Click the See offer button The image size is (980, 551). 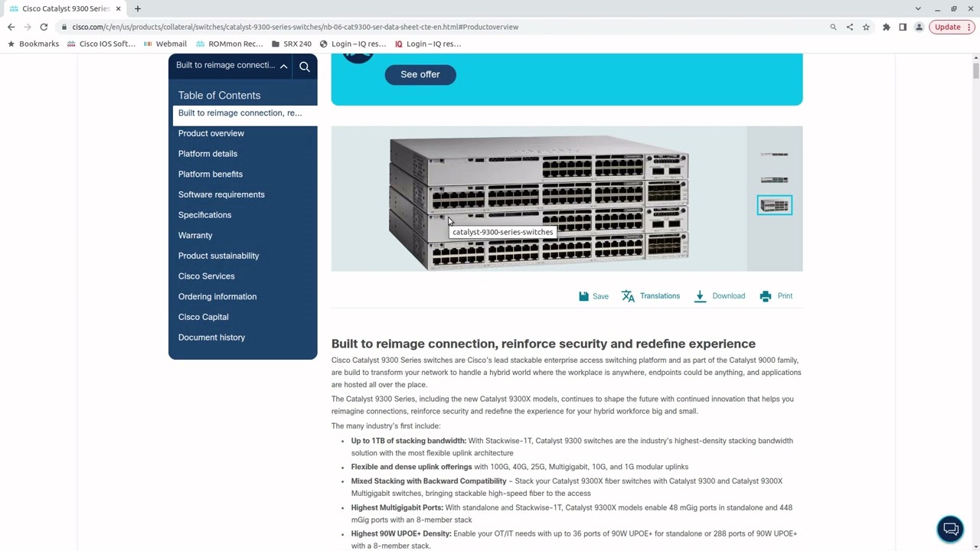pyautogui.click(x=420, y=74)
